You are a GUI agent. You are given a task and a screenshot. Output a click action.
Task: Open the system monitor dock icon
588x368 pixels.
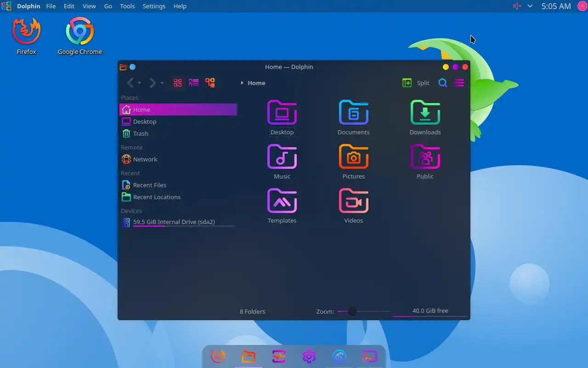click(279, 356)
